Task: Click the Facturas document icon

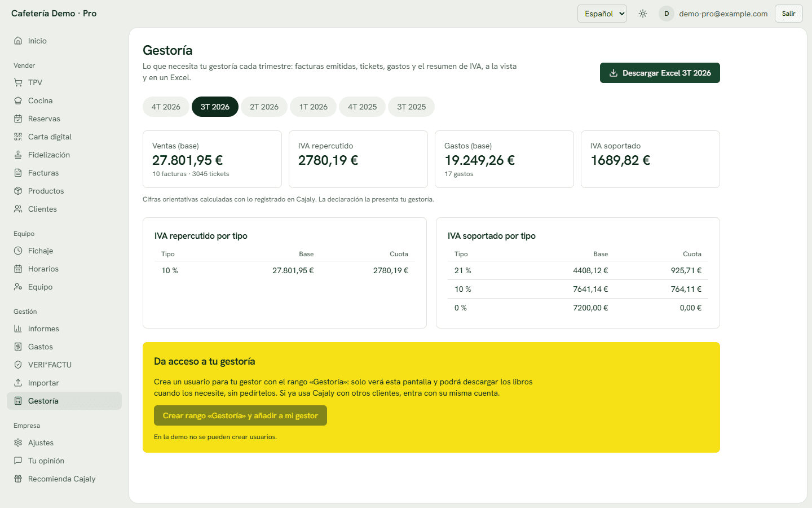Action: coord(18,173)
